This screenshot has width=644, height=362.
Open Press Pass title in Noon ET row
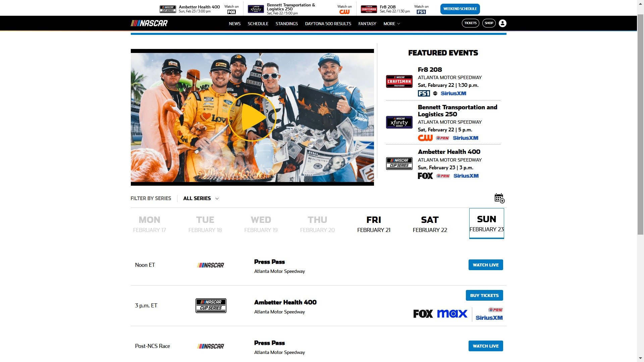(x=269, y=262)
